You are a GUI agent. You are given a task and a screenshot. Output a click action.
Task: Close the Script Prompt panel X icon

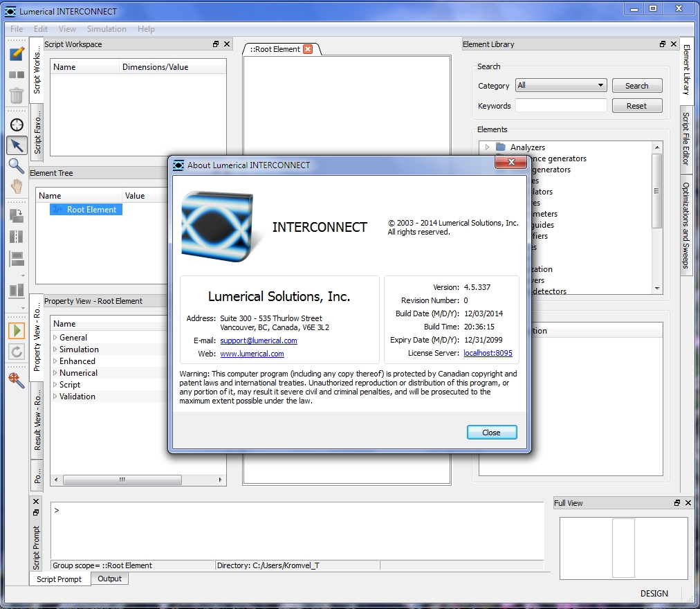click(36, 501)
